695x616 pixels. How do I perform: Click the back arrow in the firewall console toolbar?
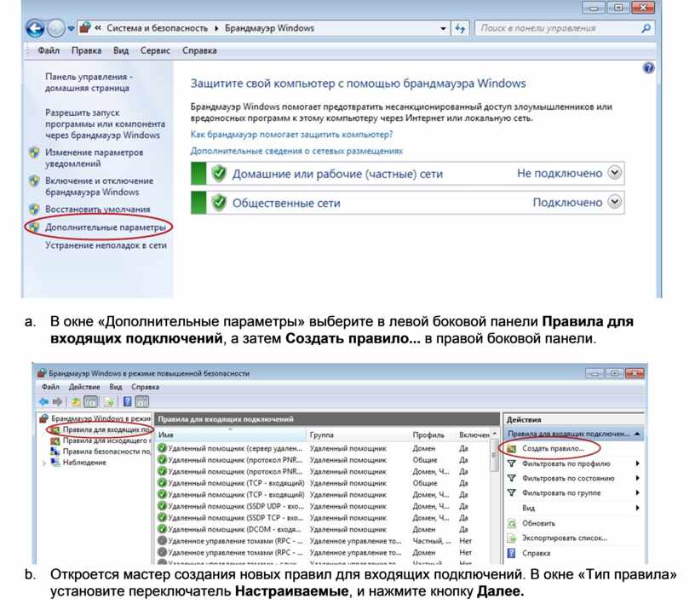(44, 402)
